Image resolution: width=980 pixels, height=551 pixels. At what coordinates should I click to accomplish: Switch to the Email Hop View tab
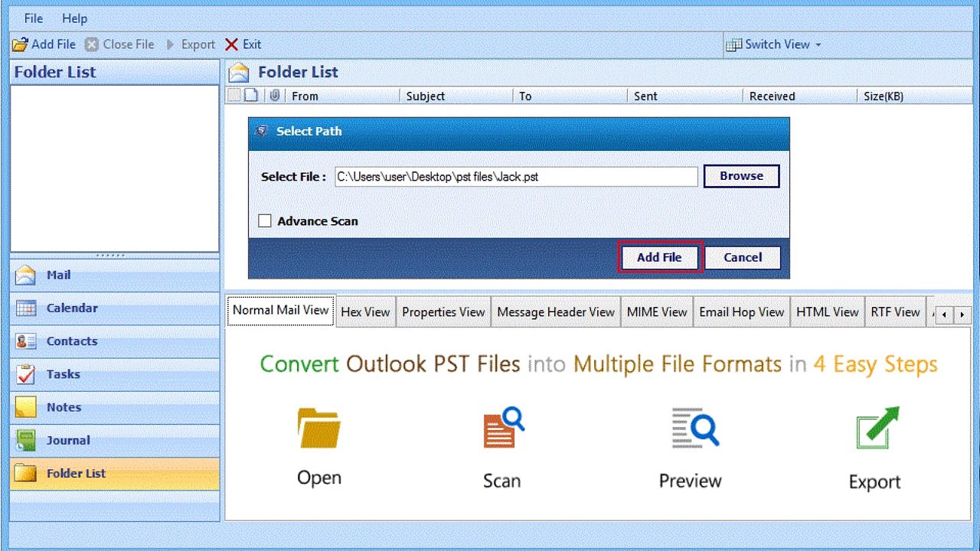pyautogui.click(x=741, y=312)
